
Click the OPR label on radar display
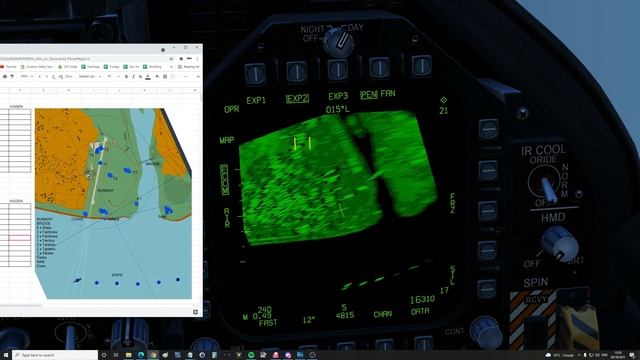tap(231, 109)
